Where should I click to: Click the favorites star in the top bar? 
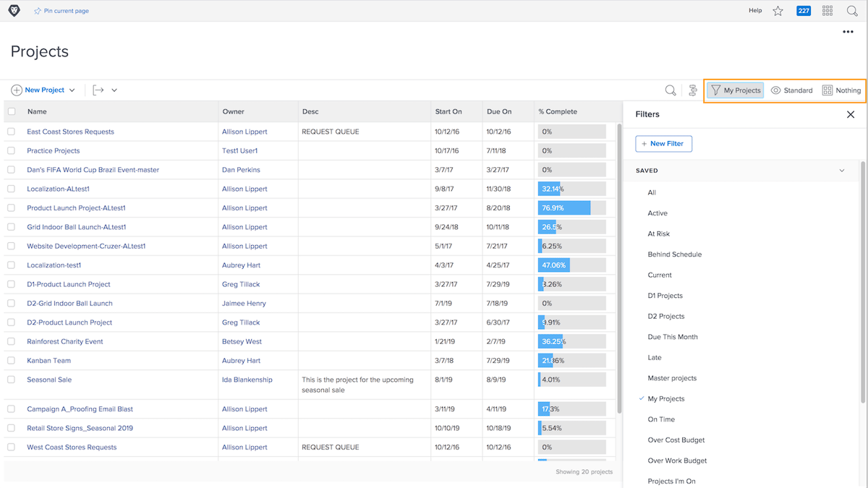[778, 10]
